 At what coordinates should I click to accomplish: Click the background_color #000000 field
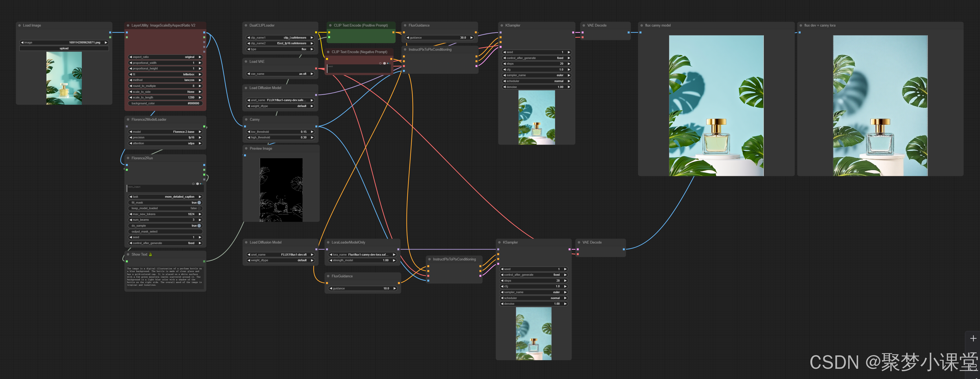click(x=166, y=103)
